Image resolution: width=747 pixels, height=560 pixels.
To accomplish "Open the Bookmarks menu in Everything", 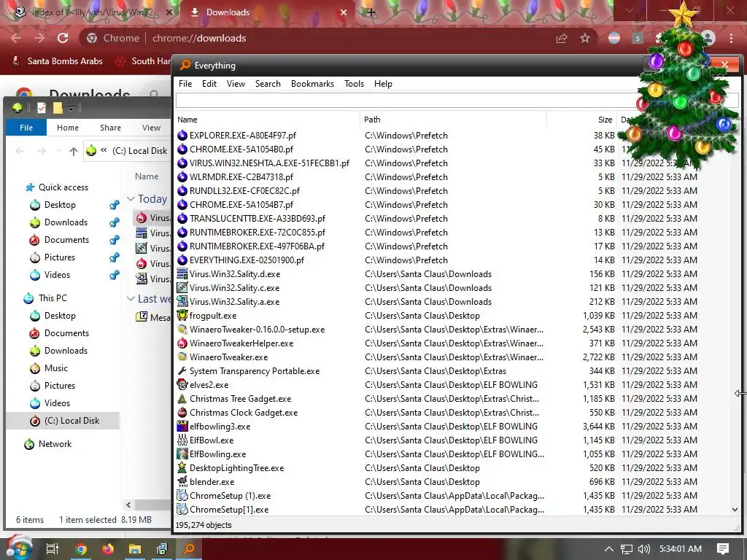I will point(312,84).
